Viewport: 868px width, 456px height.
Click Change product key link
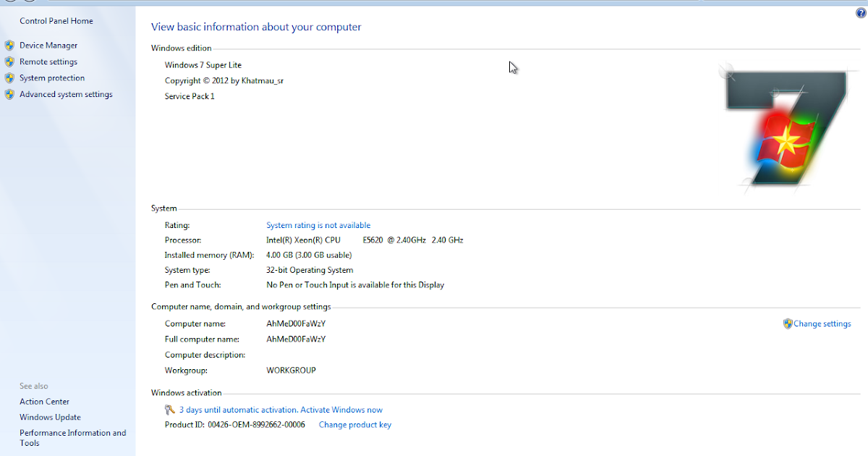point(355,425)
